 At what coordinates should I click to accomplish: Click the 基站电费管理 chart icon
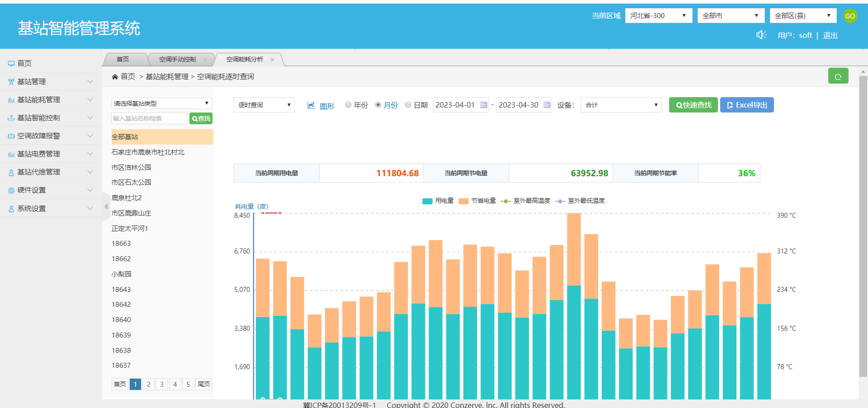pyautogui.click(x=11, y=154)
